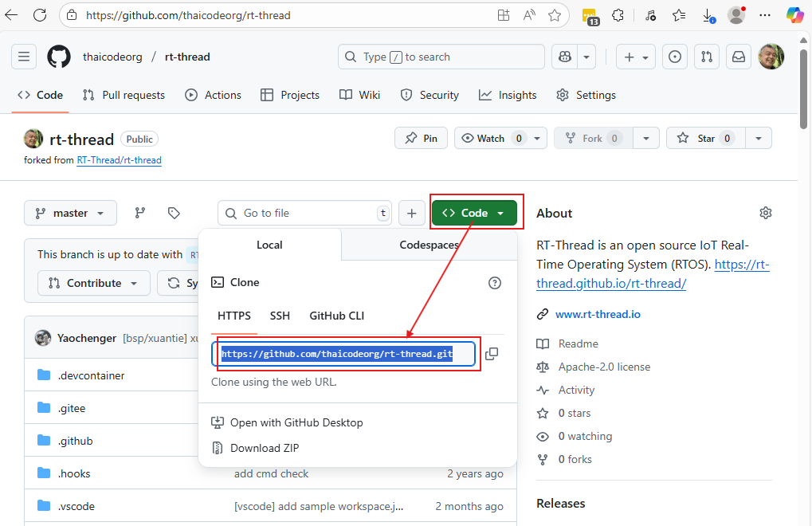Open GitHub's global navigation hamburger menu
Screen dimensions: 812x526
point(23,56)
